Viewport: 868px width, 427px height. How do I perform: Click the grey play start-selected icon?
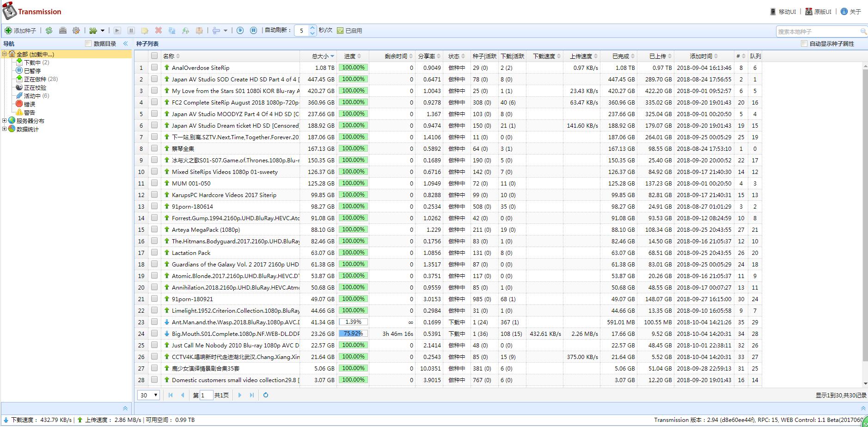(117, 31)
